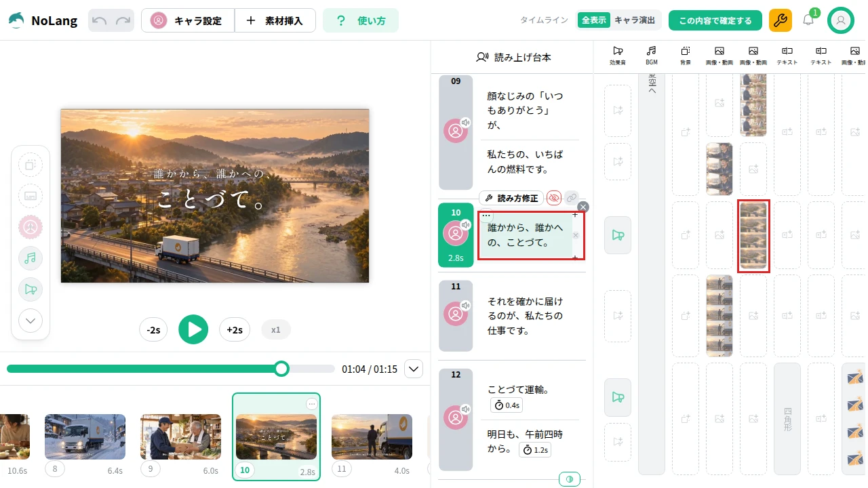This screenshot has height=488, width=868.
Task: Click the 背景 column header icon
Action: [686, 51]
